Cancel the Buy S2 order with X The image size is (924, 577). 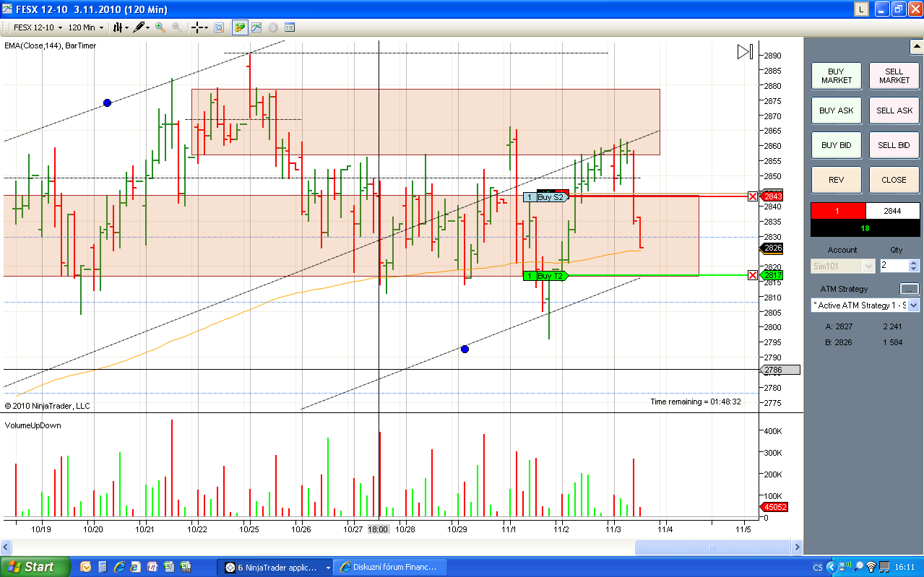753,196
